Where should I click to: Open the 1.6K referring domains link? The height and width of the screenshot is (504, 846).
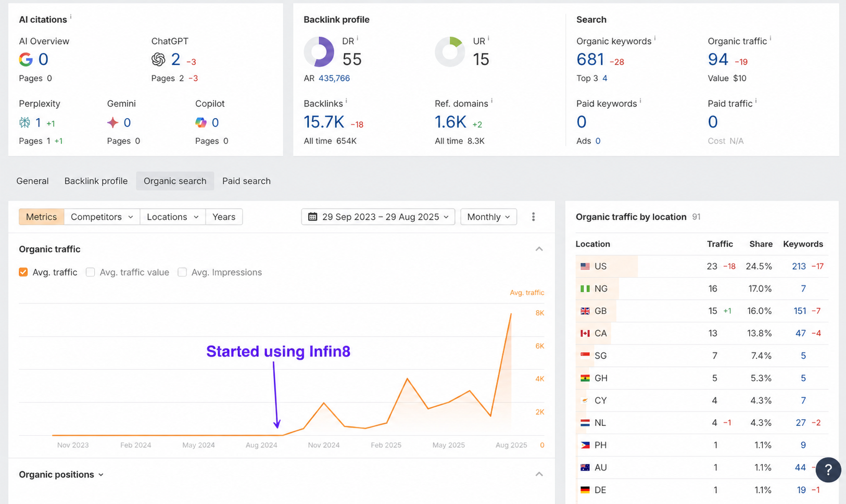450,122
